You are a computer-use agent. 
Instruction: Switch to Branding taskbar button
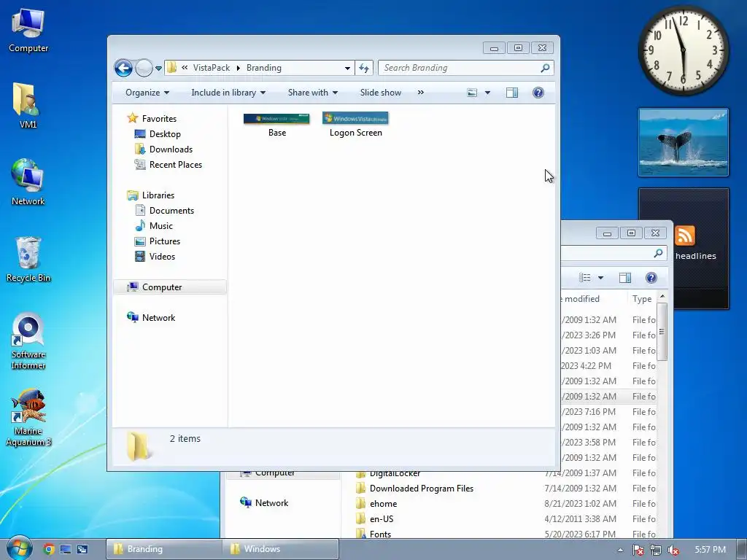coord(163,549)
